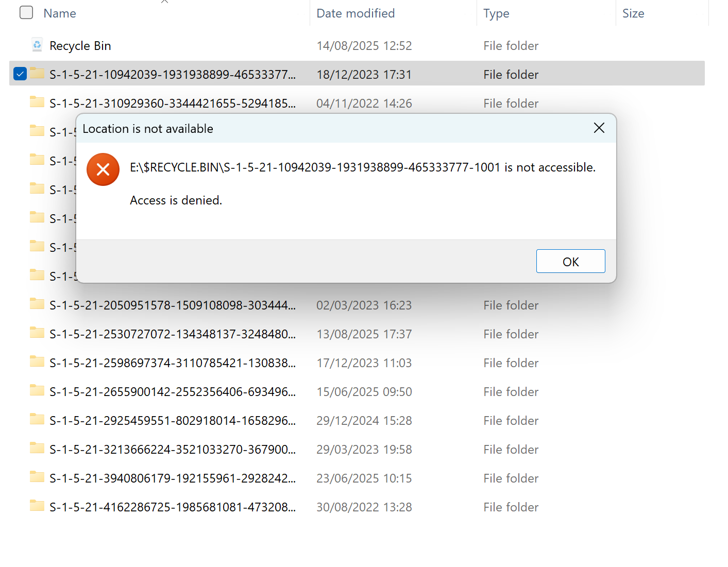728x567 pixels.
Task: Select folder S-1-5-21-310929360-3344421655 name
Action: tap(173, 104)
